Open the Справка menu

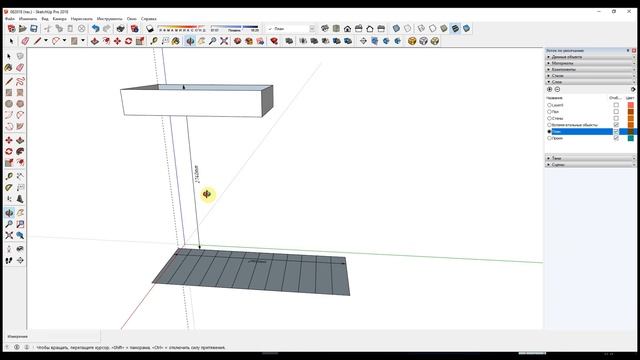[149, 19]
